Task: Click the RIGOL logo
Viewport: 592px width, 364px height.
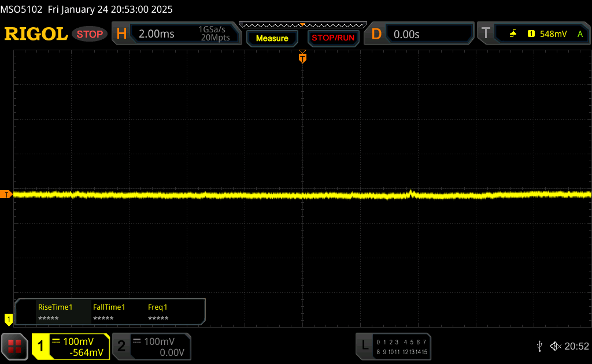Action: [36, 34]
